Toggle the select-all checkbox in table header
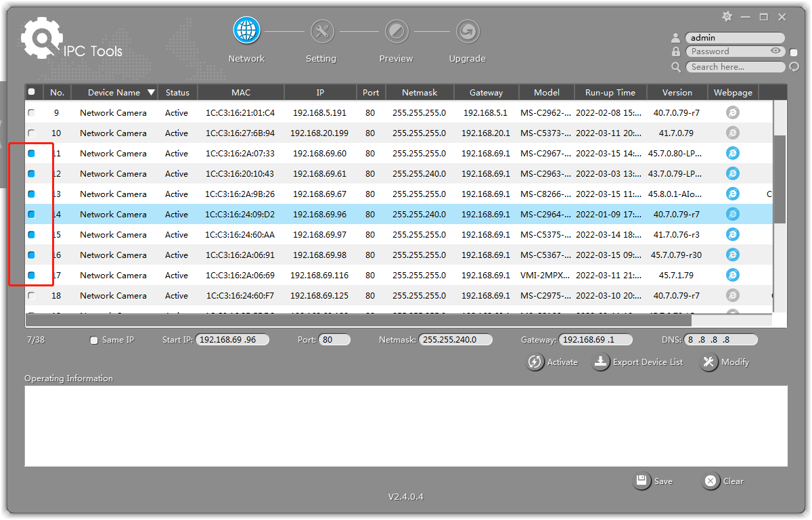 [x=31, y=92]
